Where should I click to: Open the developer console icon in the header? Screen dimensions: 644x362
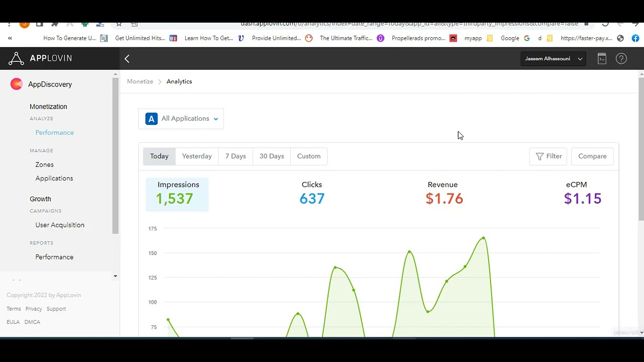(602, 59)
